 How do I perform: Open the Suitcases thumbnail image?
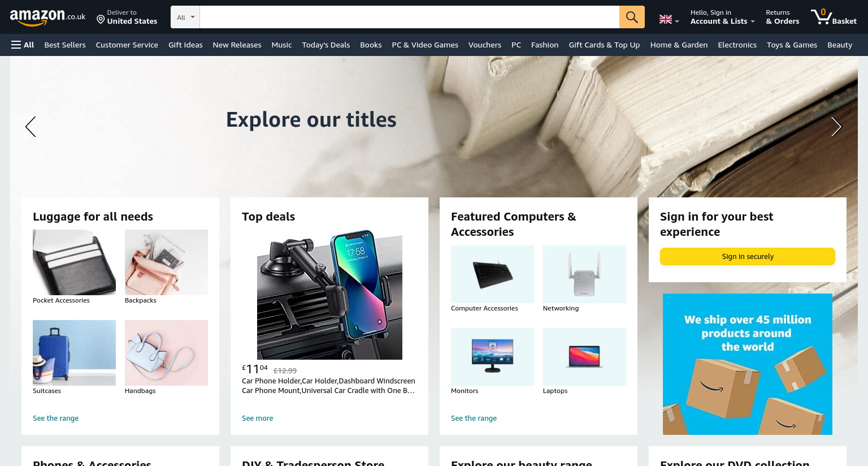point(74,353)
